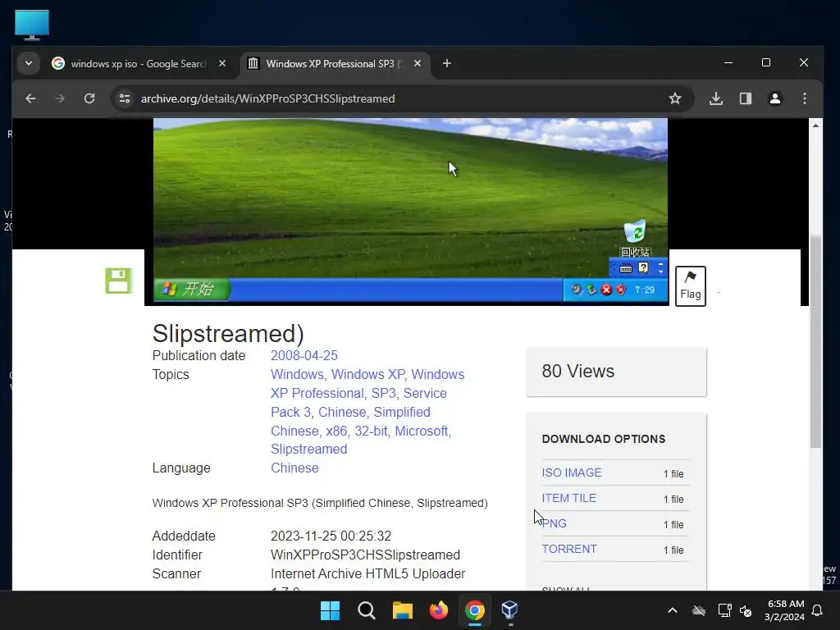Close the Windows XP Professional SP3 tab
This screenshot has width=840, height=630.
point(418,63)
